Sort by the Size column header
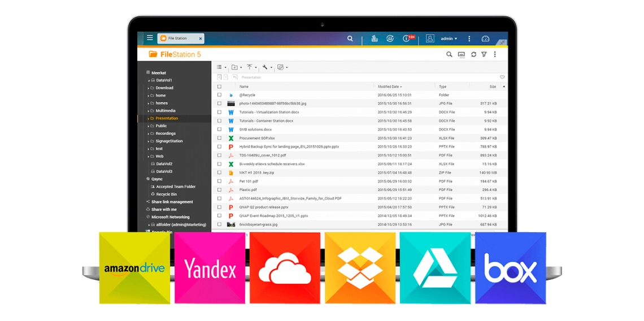 tap(493, 86)
